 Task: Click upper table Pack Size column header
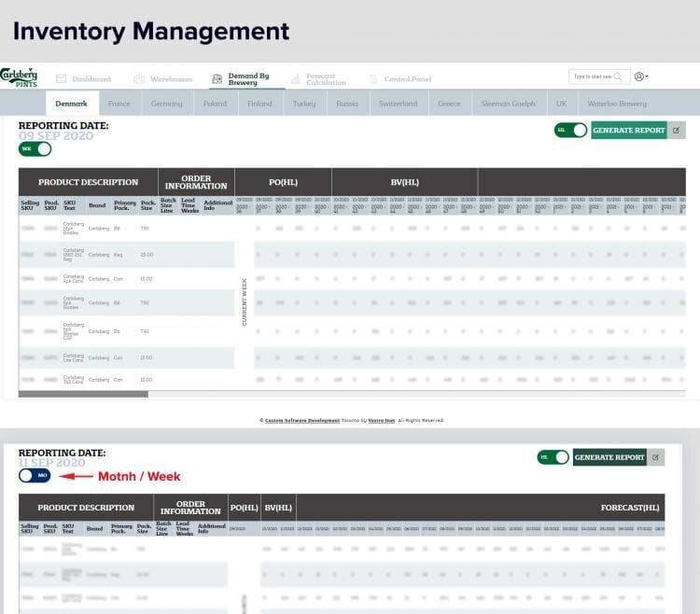pos(147,205)
